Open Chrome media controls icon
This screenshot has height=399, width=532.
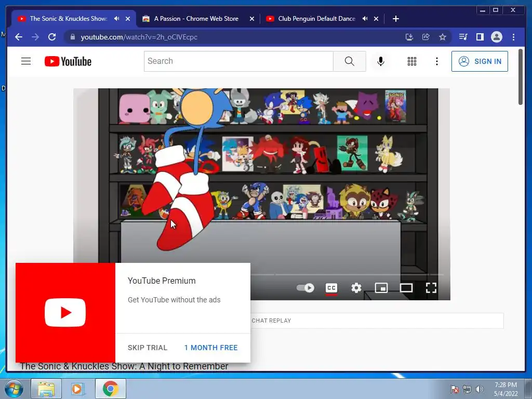(x=463, y=37)
